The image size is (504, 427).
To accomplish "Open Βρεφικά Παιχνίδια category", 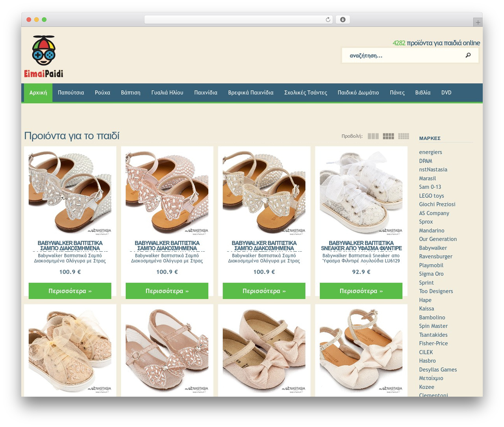I will click(251, 93).
